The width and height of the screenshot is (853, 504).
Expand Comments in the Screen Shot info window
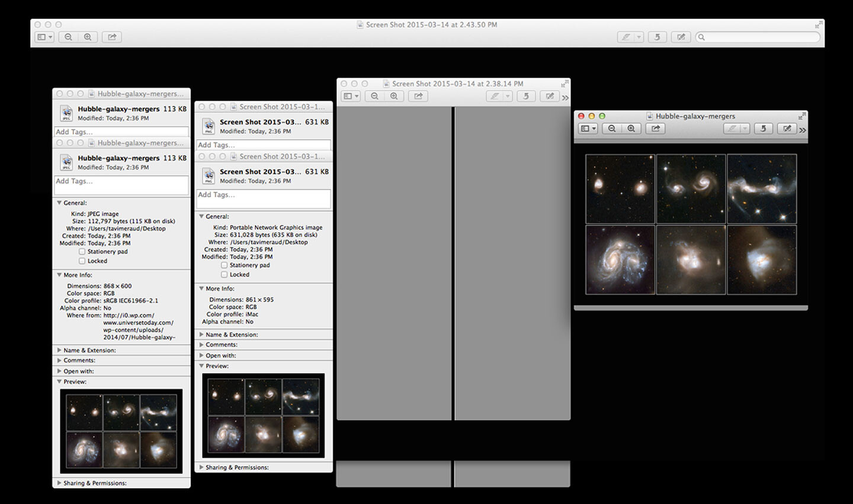pos(201,345)
